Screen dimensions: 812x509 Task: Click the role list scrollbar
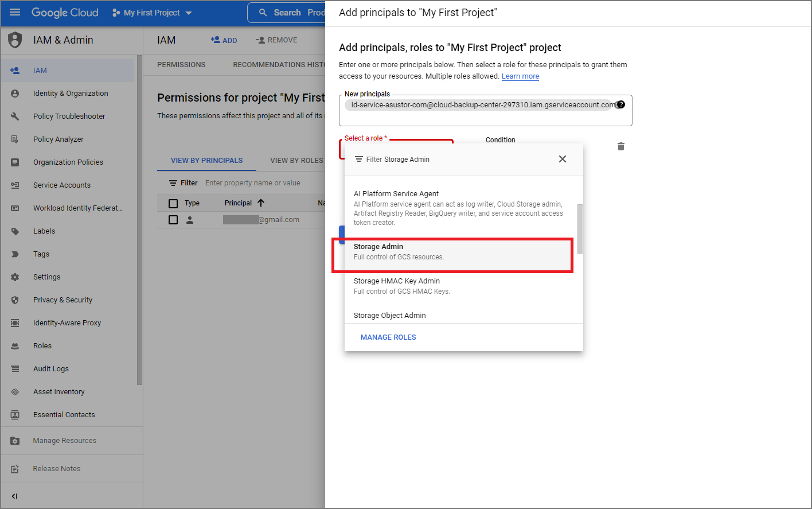(x=580, y=228)
